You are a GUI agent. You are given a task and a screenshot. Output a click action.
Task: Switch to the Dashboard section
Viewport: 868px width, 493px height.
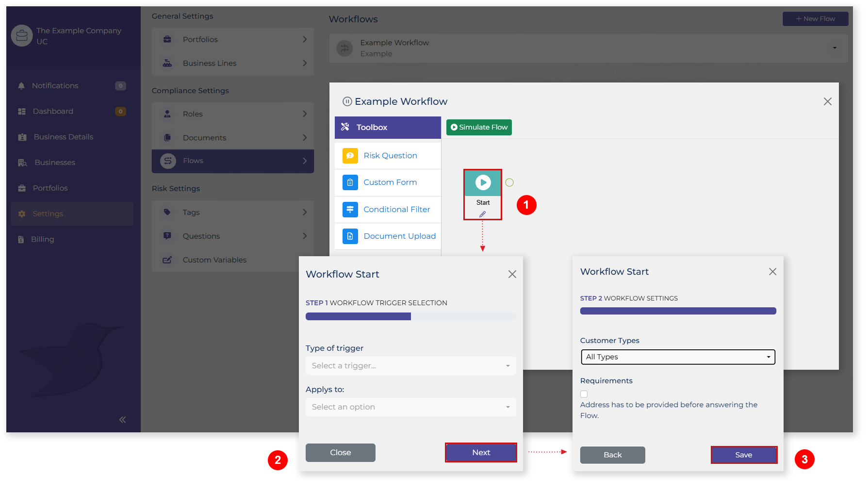[52, 111]
